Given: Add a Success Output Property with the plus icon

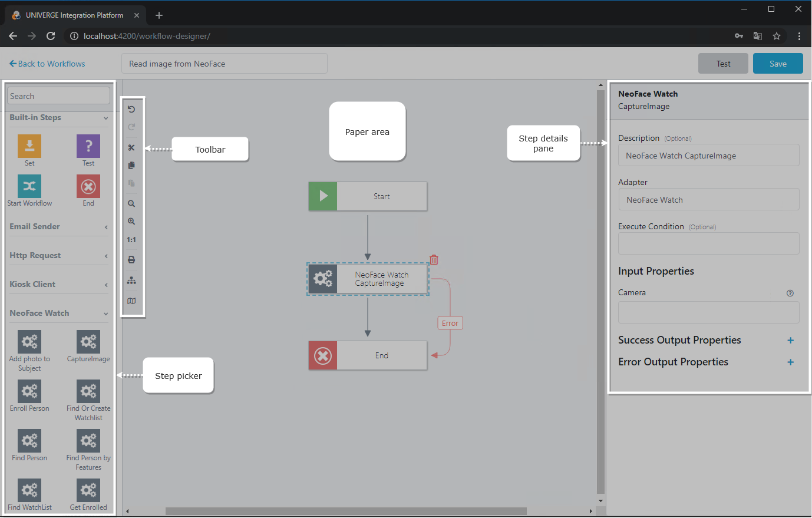Looking at the screenshot, I should pos(790,340).
